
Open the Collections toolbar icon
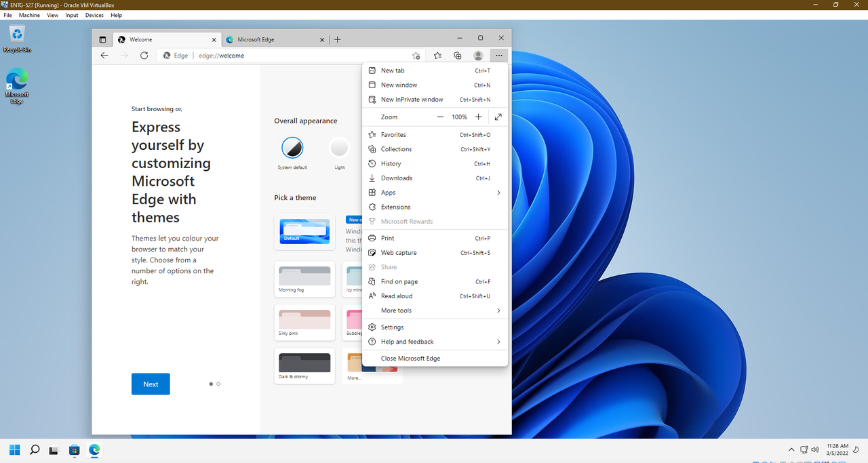pyautogui.click(x=458, y=56)
